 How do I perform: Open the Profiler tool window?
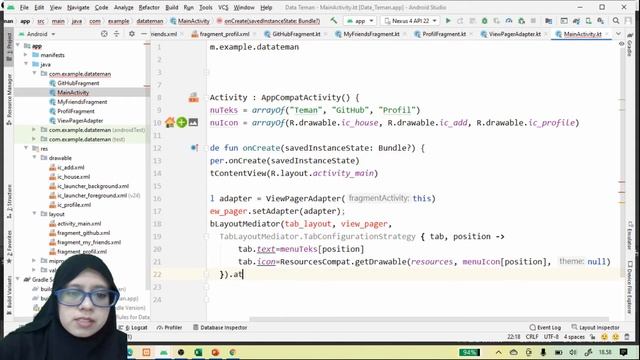[x=169, y=327]
